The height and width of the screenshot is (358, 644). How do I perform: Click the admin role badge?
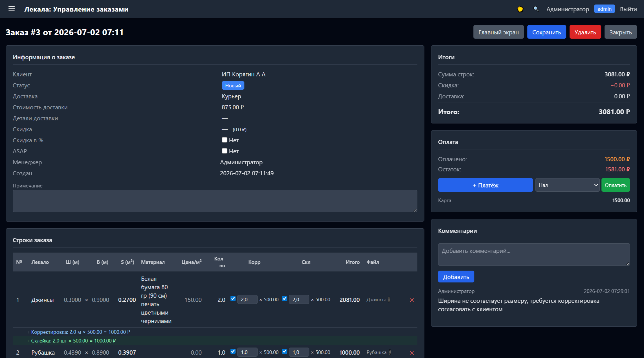pos(604,9)
